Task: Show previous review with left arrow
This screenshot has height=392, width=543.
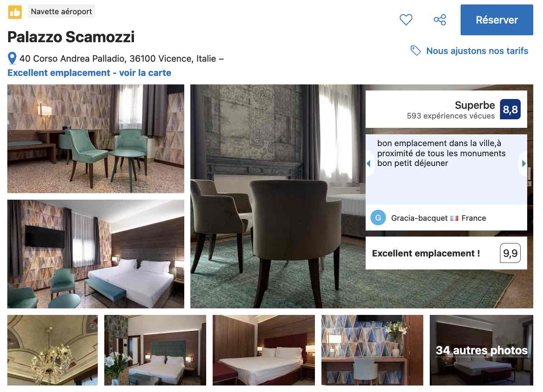Action: click(x=369, y=164)
